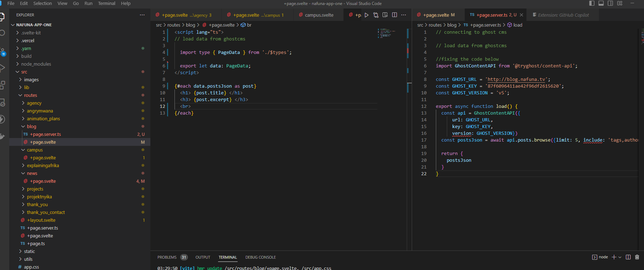This screenshot has height=270, width=644.
Task: Switch to +page.svelte agency tab
Action: [185, 15]
